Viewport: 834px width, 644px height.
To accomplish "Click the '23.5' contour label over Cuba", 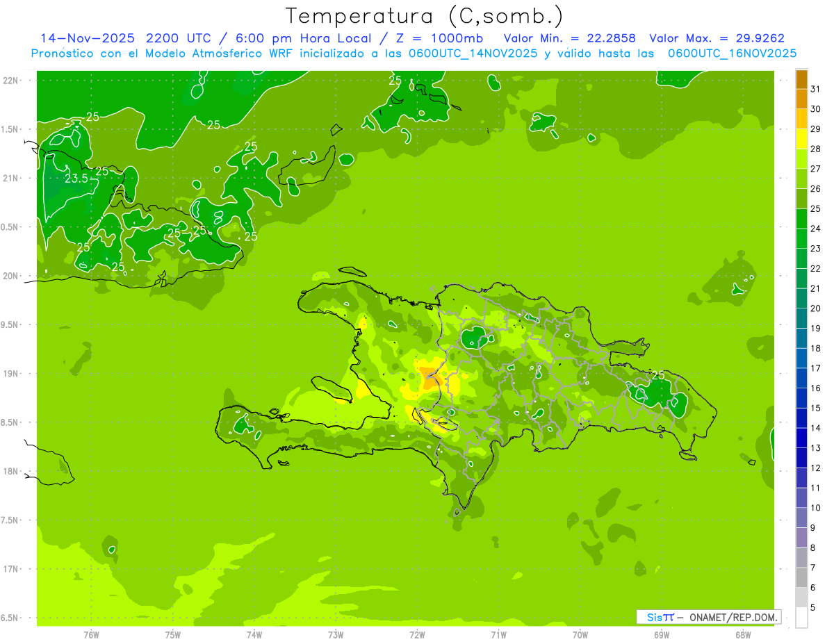I will (x=76, y=179).
